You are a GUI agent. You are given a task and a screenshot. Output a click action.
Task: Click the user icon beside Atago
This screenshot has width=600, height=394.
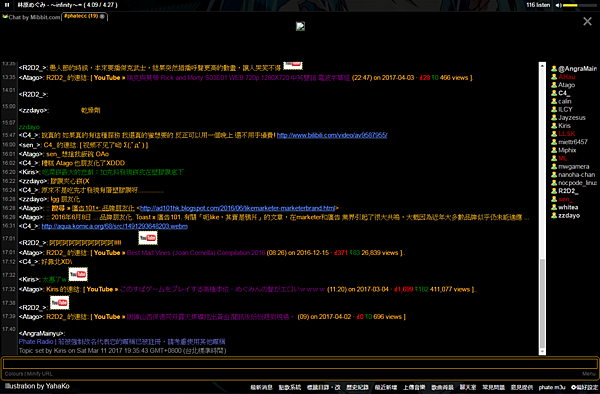pyautogui.click(x=554, y=85)
